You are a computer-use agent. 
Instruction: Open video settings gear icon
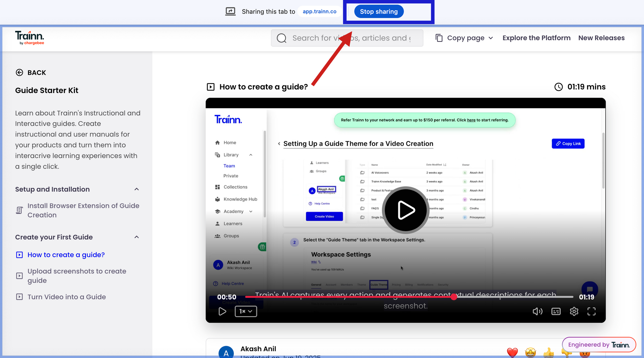(x=574, y=311)
